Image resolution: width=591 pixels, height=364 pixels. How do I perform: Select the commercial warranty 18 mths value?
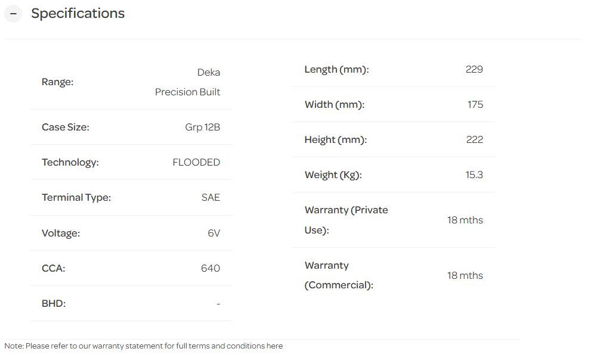(x=465, y=275)
